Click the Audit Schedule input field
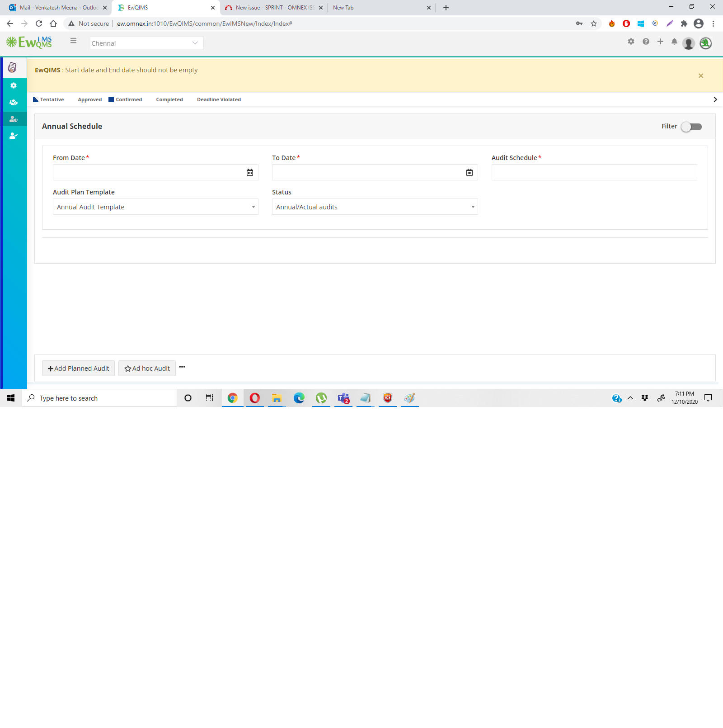723x728 pixels. point(594,172)
